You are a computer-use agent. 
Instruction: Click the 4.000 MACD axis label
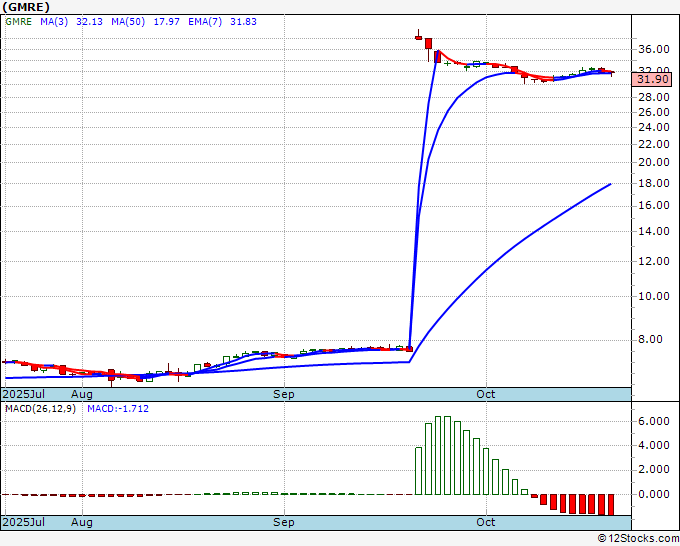tap(654, 445)
